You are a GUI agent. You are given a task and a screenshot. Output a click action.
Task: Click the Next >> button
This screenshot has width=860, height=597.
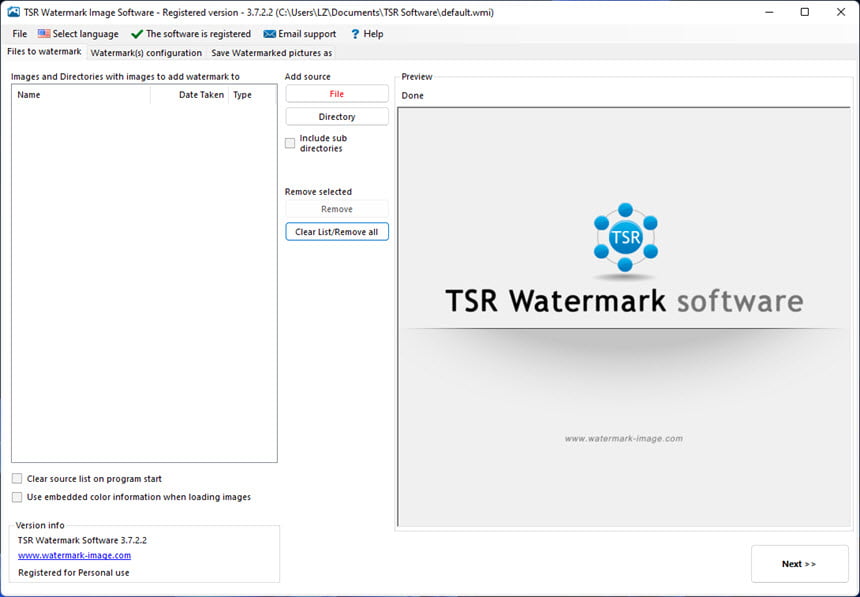click(x=799, y=564)
